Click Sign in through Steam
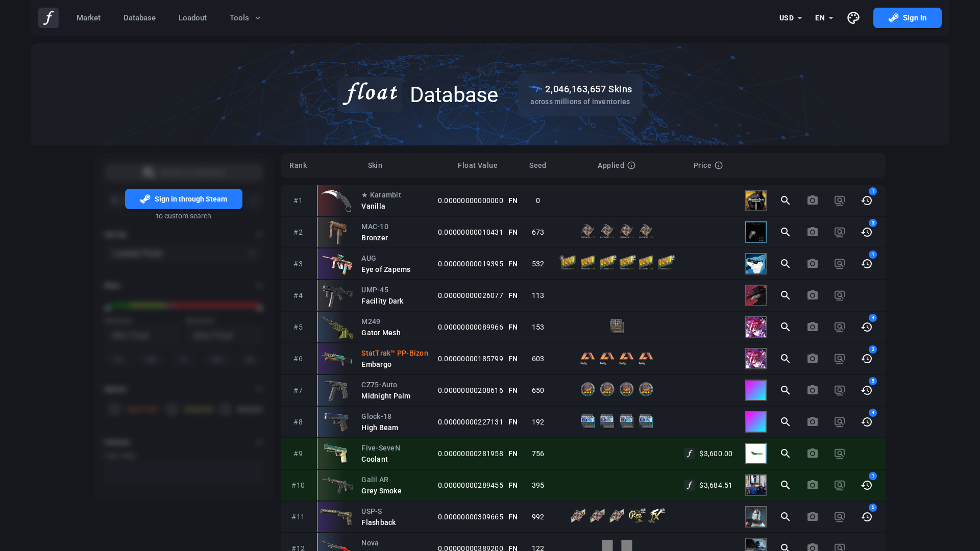This screenshot has height=551, width=980. (x=184, y=199)
